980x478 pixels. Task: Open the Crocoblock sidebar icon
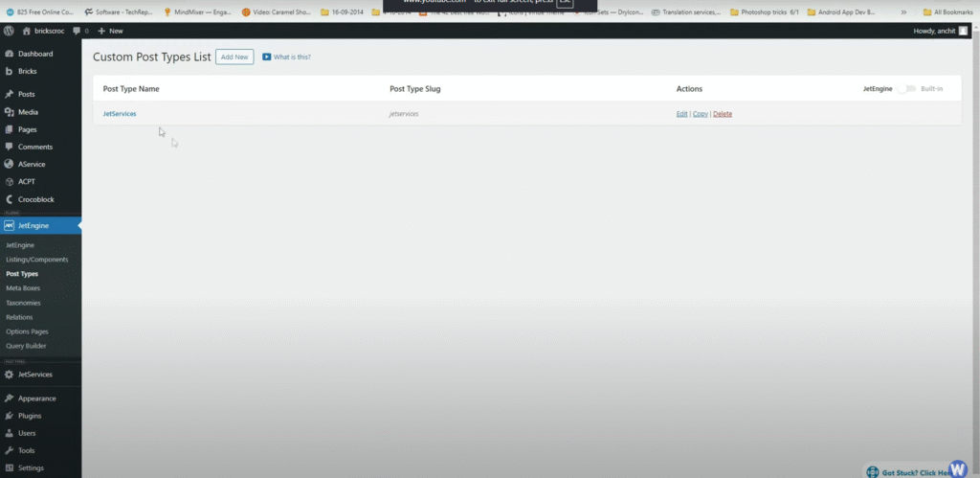click(x=9, y=199)
